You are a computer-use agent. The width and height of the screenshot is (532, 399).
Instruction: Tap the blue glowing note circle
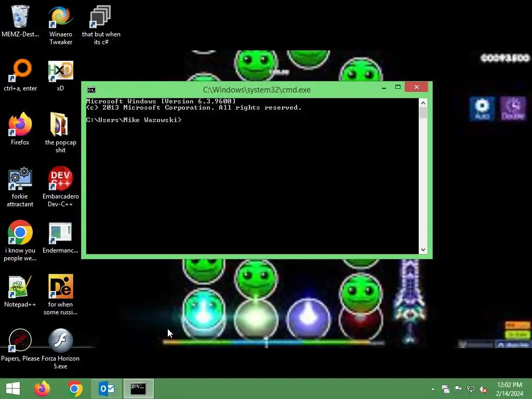(x=308, y=319)
